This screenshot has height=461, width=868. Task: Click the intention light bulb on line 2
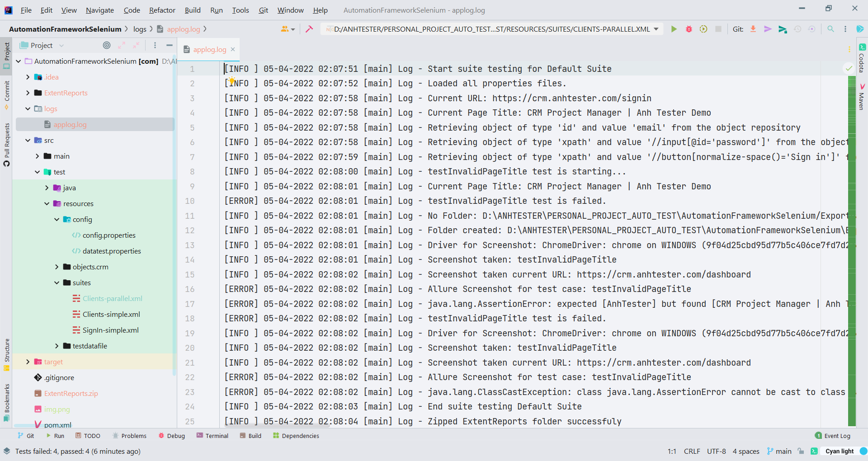pyautogui.click(x=231, y=81)
